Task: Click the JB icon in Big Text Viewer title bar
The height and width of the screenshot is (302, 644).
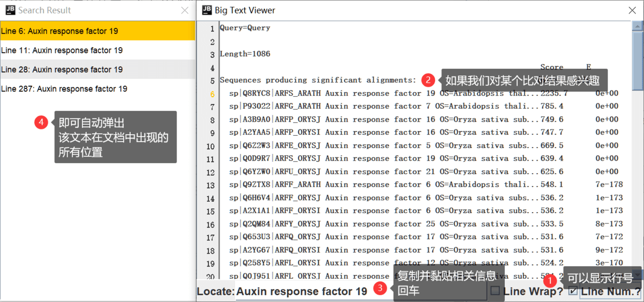Action: coord(207,10)
